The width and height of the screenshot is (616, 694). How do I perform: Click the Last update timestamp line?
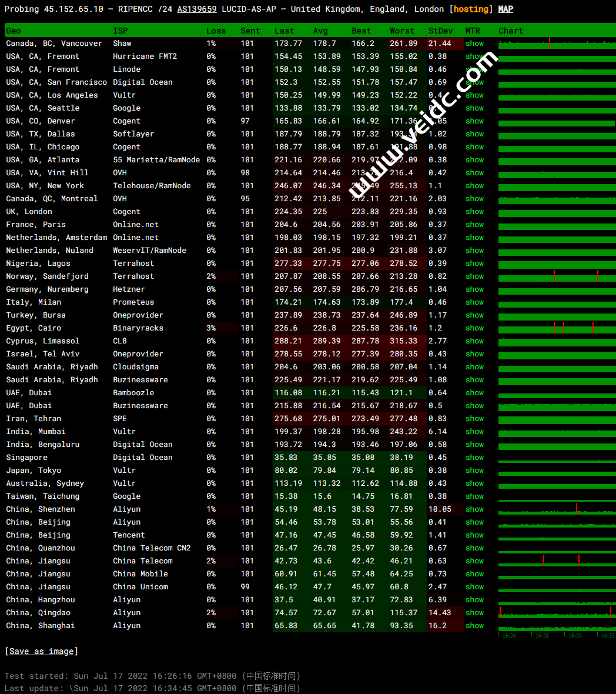click(153, 688)
